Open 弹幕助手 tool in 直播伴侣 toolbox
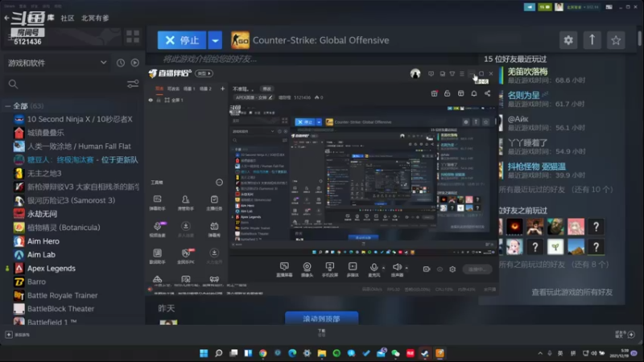Image resolution: width=644 pixels, height=362 pixels. point(157,203)
